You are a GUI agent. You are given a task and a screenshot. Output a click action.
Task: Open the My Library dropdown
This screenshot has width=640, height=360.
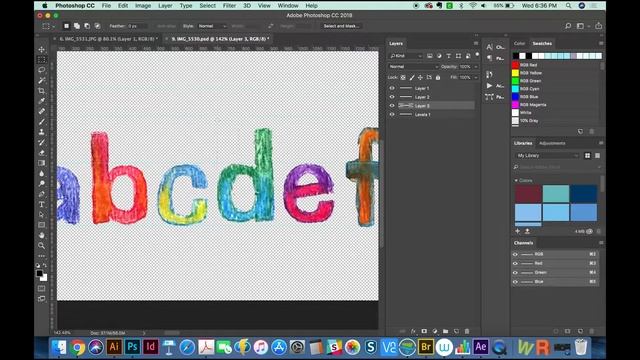547,156
